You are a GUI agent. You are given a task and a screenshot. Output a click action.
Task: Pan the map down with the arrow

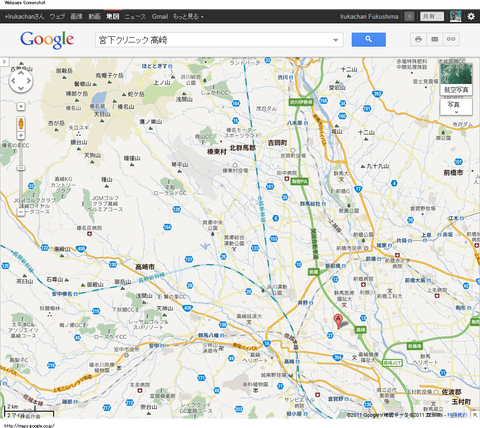21,88
